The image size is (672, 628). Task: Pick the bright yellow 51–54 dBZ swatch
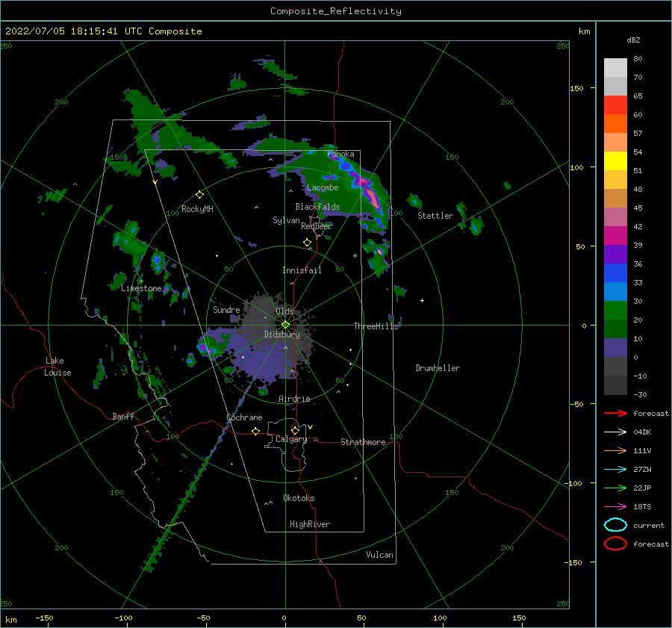(x=615, y=161)
